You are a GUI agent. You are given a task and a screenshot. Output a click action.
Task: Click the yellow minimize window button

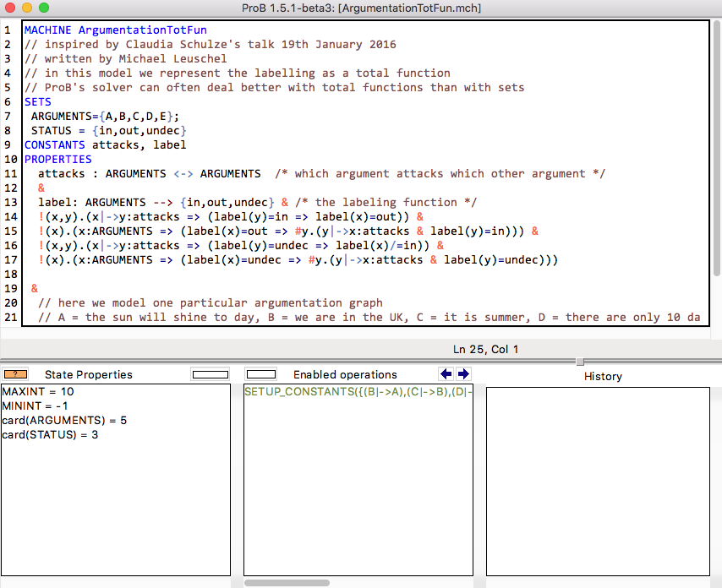coord(26,8)
